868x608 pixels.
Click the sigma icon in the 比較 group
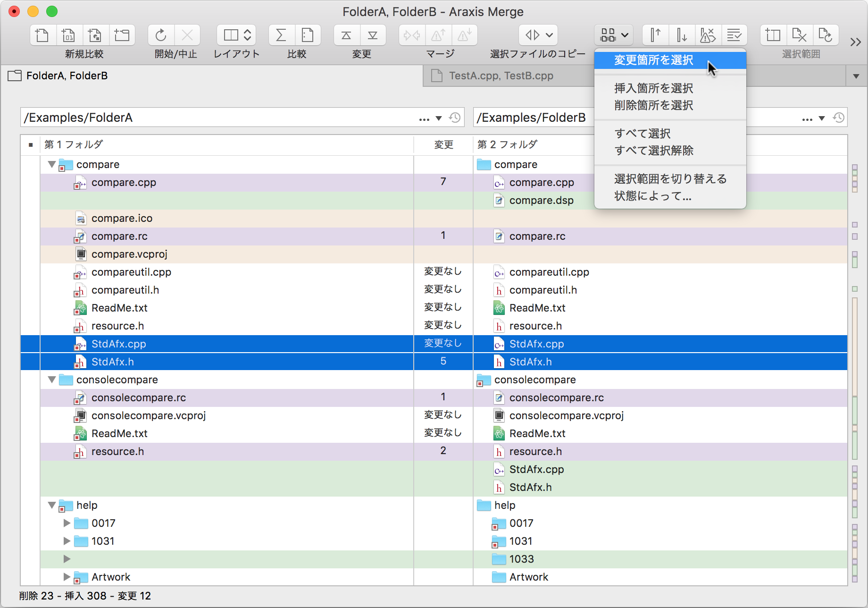pyautogui.click(x=281, y=35)
